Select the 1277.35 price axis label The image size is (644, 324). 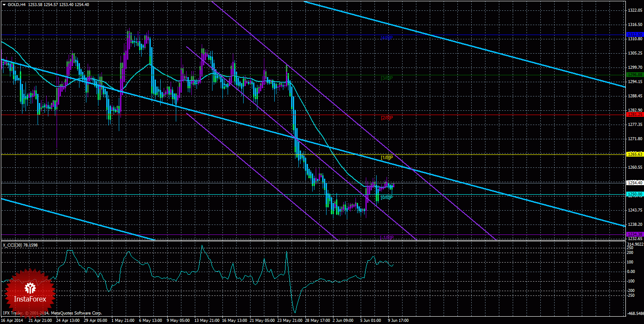(x=635, y=125)
